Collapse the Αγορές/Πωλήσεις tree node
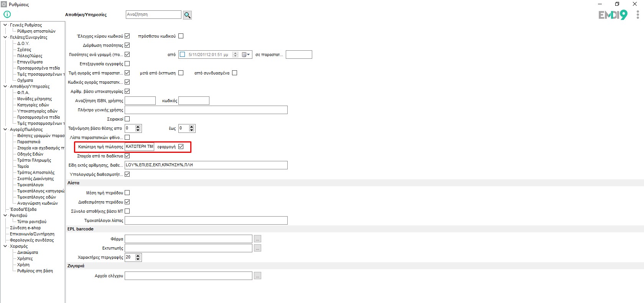Image resolution: width=644 pixels, height=303 pixels. (x=5, y=129)
